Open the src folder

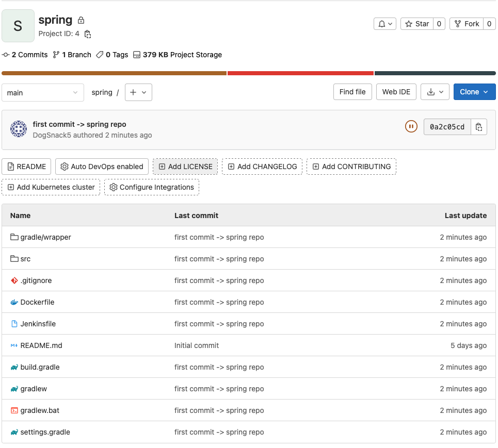tap(25, 259)
